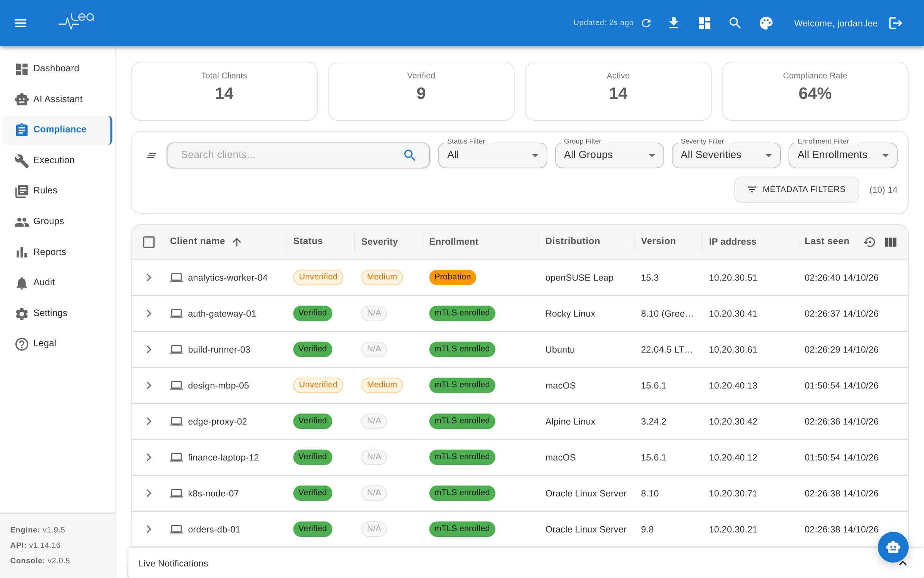
Task: Click the header search magnifier icon
Action: coord(735,23)
